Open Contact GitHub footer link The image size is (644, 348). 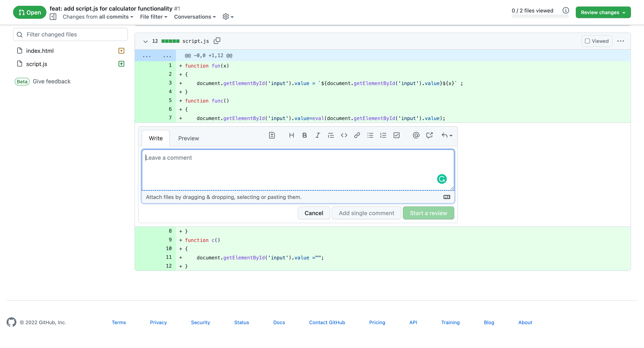click(327, 322)
